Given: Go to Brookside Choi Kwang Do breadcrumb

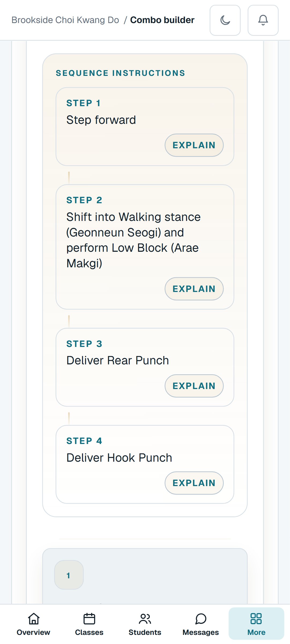Looking at the screenshot, I should [x=65, y=20].
